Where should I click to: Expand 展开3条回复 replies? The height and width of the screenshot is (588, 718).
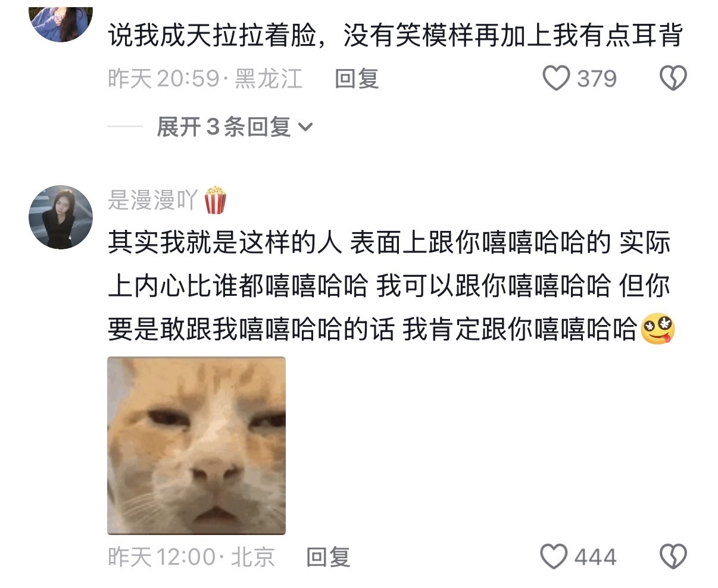(x=235, y=126)
